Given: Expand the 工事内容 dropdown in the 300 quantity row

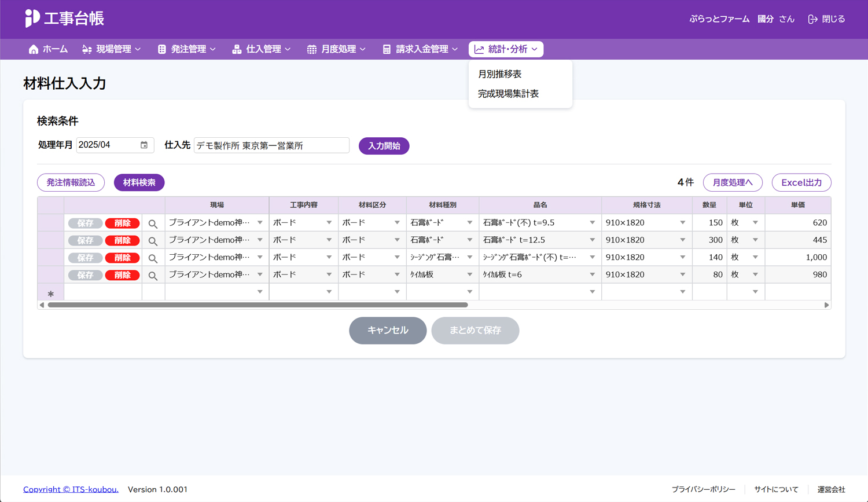Looking at the screenshot, I should pyautogui.click(x=329, y=240).
